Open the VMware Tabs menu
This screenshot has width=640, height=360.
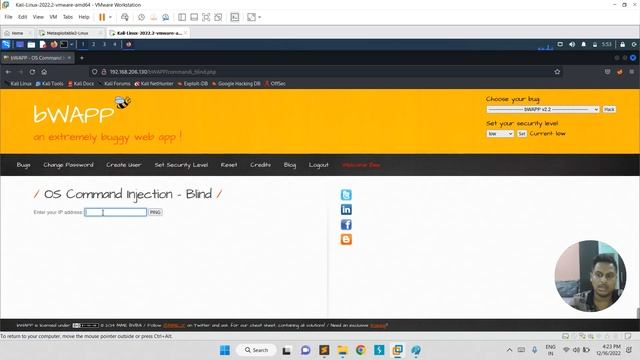point(68,17)
